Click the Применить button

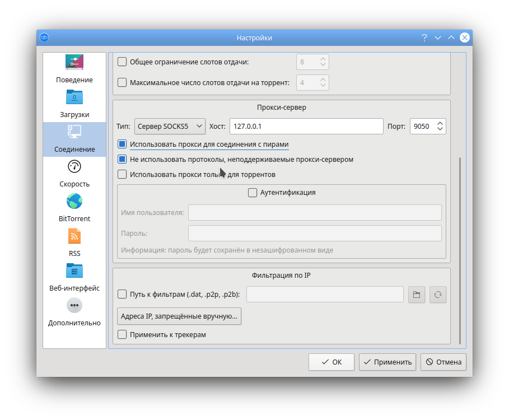coord(387,362)
